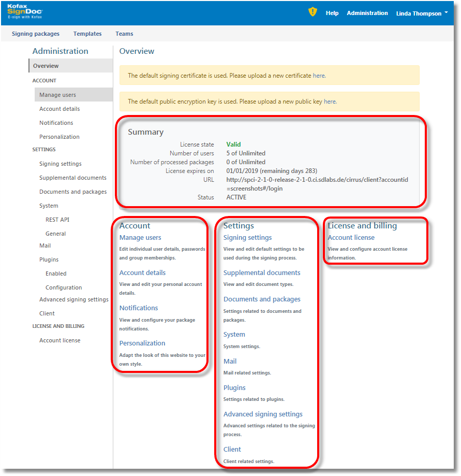The height and width of the screenshot is (476, 461).
Task: Switch to the Signing packages tab
Action: pos(36,34)
